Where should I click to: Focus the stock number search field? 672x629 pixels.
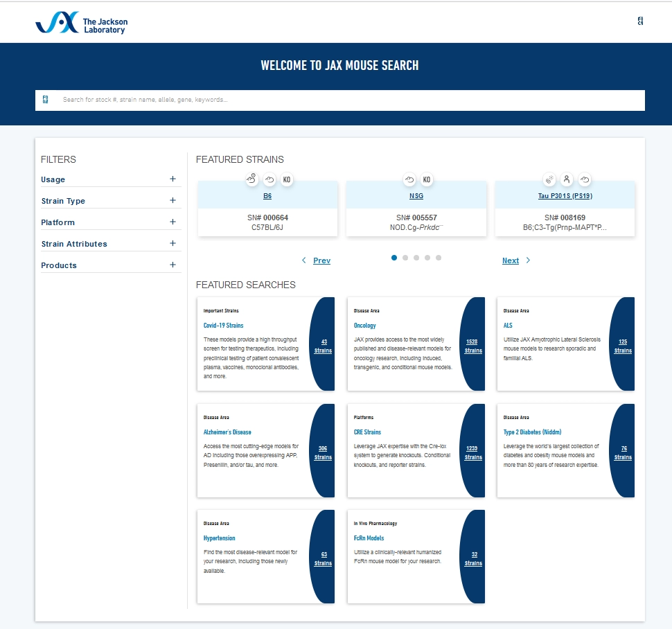click(x=346, y=100)
